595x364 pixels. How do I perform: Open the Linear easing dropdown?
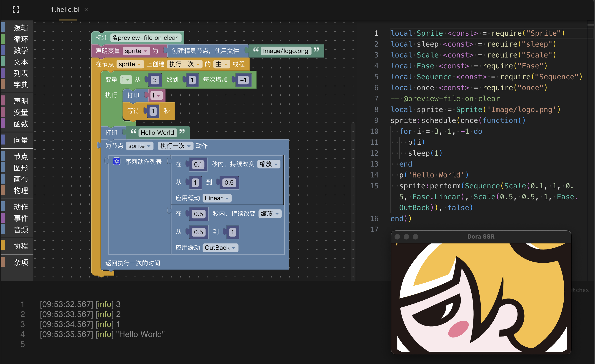[217, 198]
